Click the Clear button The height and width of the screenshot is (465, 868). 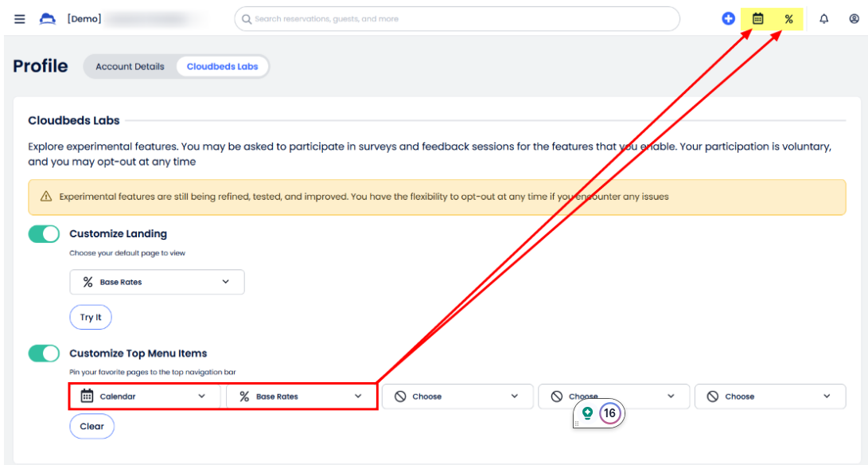(91, 427)
